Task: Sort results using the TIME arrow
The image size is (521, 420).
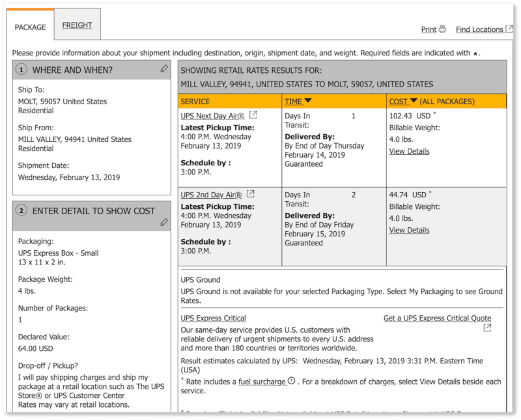Action: pyautogui.click(x=308, y=101)
